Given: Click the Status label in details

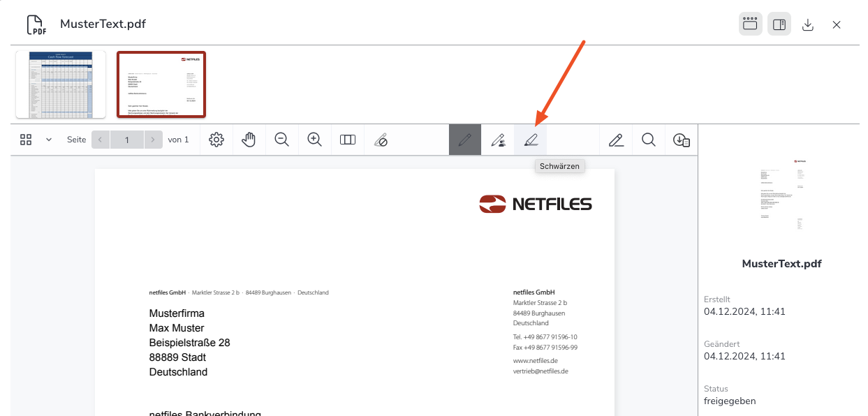Looking at the screenshot, I should point(716,389).
